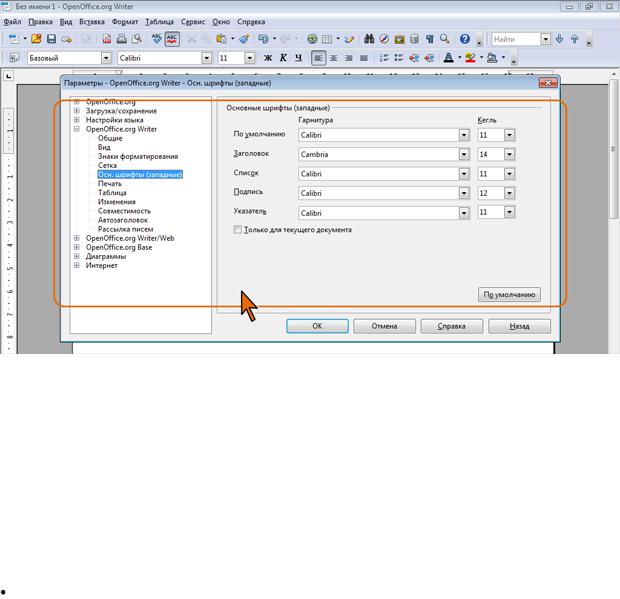Open the Gallery picture icon
This screenshot has height=599, width=620.
coord(399,39)
